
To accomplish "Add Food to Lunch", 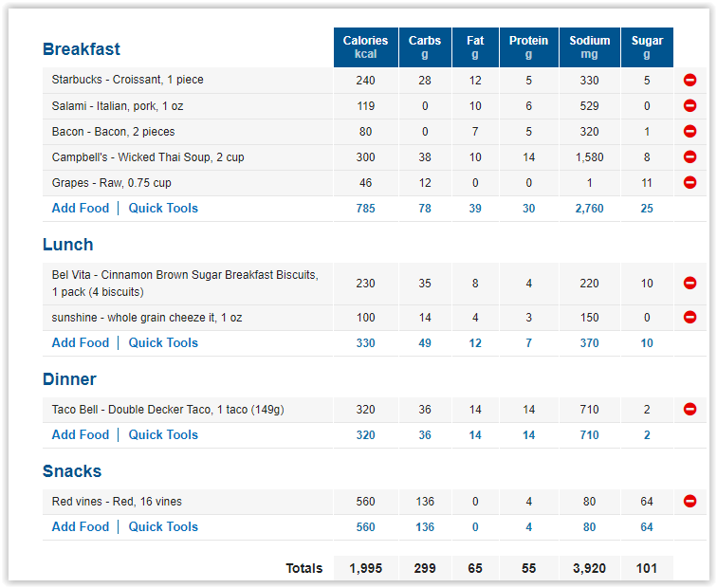I will coord(81,343).
